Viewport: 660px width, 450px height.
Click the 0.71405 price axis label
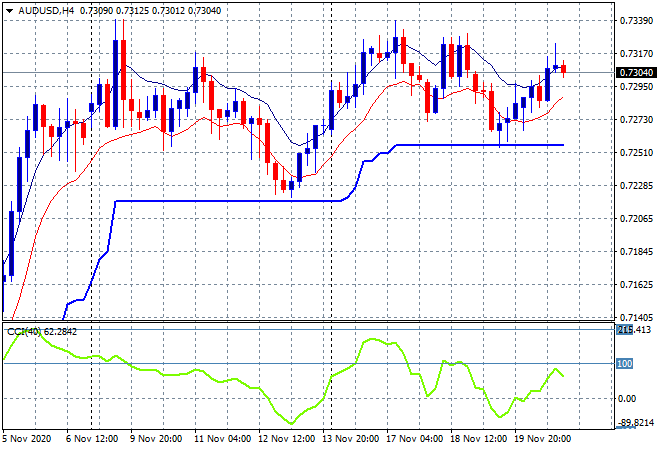(x=636, y=317)
